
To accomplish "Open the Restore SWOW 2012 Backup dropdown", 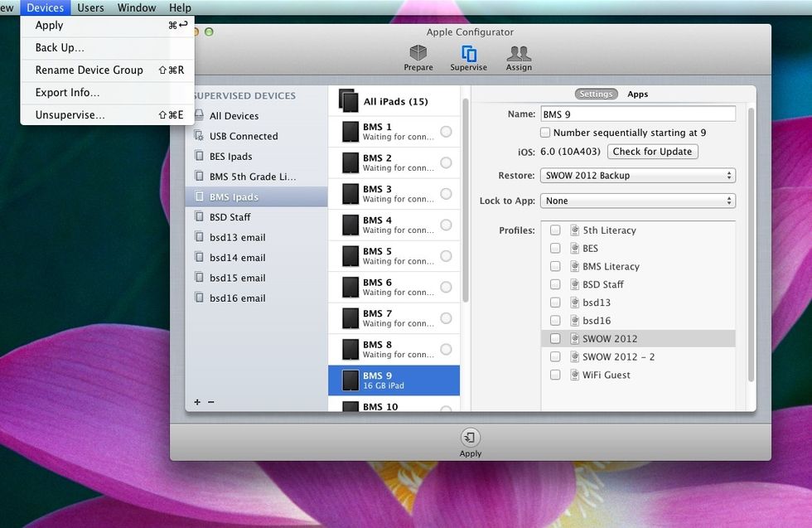I will 637,175.
